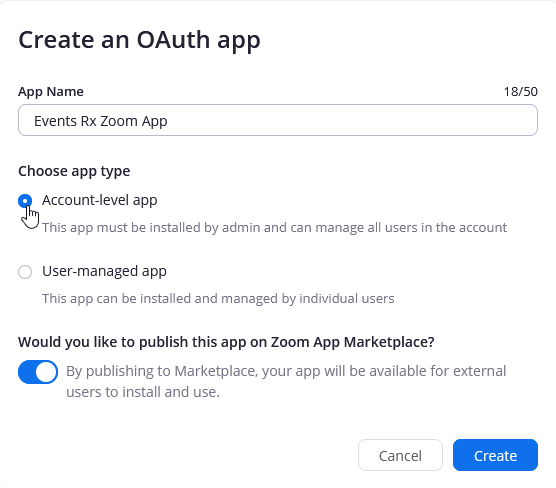Click the "Create an OAuth app" heading

tap(139, 40)
